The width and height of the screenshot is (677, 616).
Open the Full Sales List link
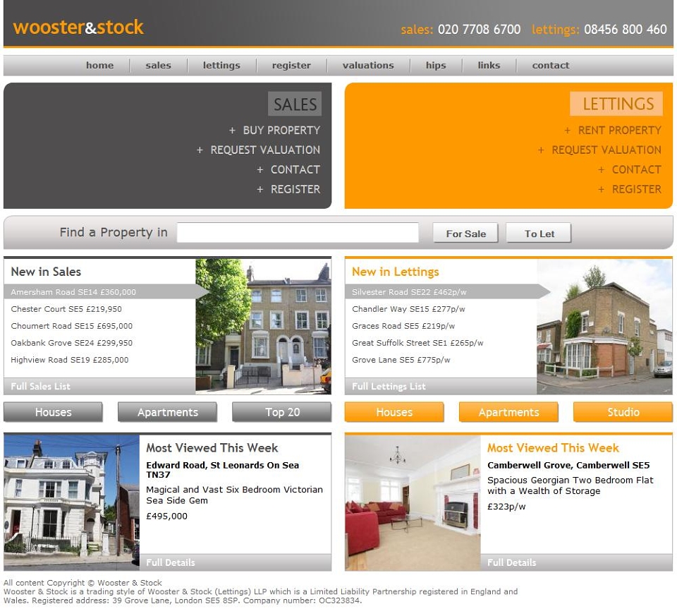pyautogui.click(x=41, y=386)
